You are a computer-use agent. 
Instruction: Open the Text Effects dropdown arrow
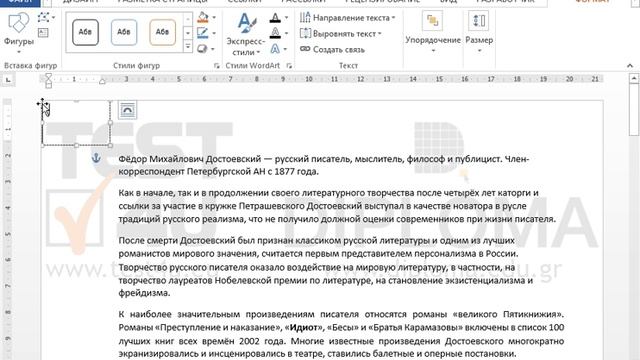click(285, 49)
